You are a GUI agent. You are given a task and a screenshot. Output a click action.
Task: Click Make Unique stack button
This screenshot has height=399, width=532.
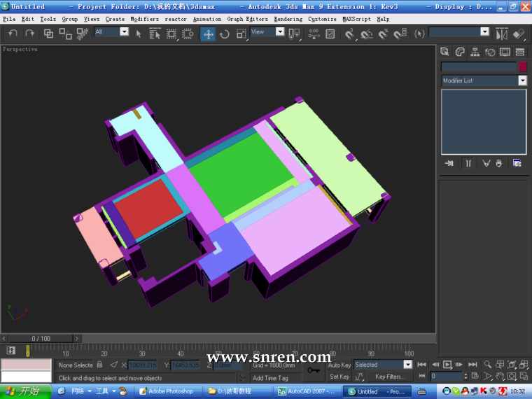[x=486, y=164]
